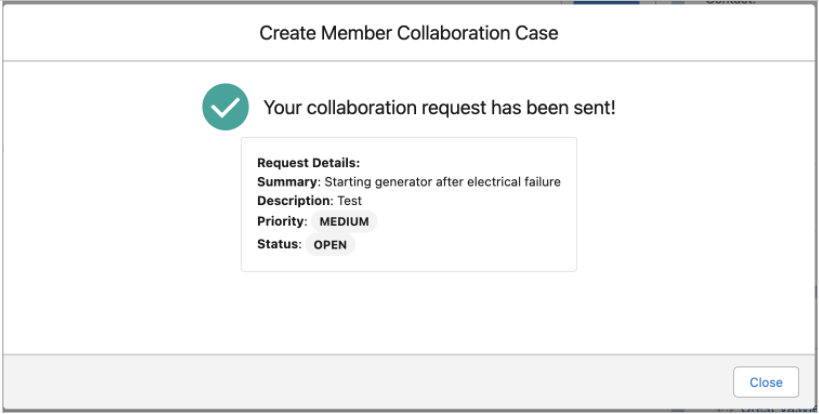Click blank area of the modal header

coord(120,33)
